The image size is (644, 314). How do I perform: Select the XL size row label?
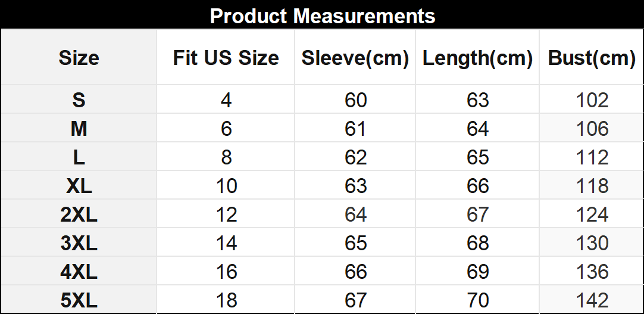click(79, 186)
